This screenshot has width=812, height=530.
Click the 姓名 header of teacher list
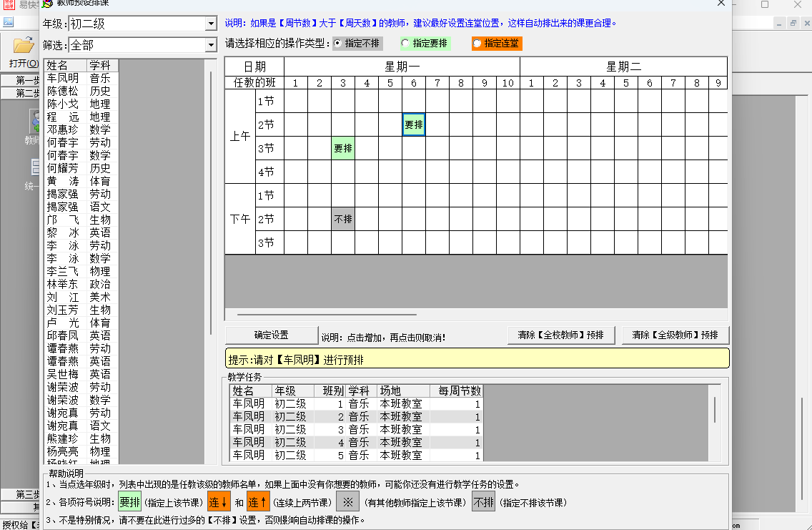pos(65,65)
